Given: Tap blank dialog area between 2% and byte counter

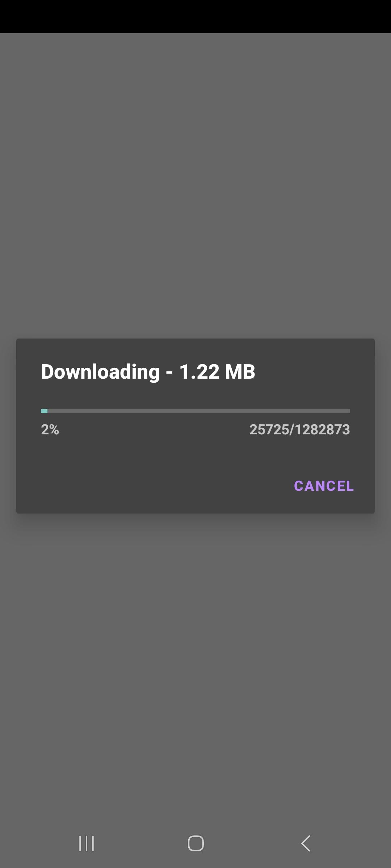Looking at the screenshot, I should pyautogui.click(x=154, y=429).
